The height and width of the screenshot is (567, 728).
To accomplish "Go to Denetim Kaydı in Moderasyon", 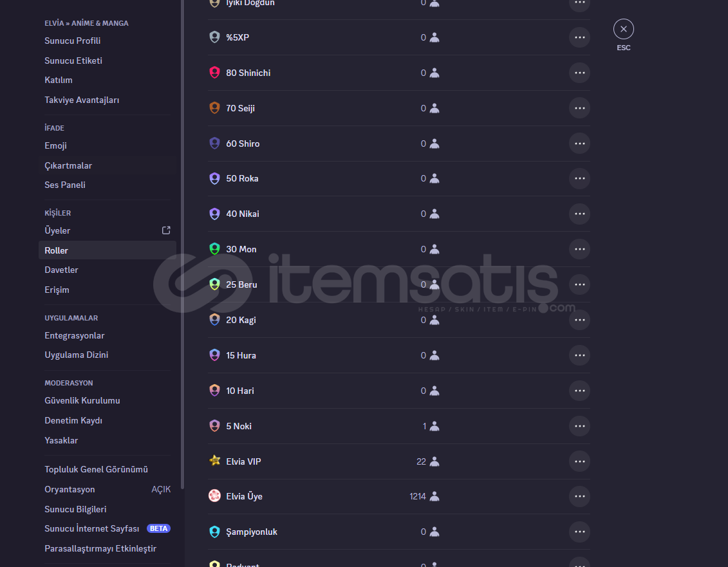I will click(107, 420).
